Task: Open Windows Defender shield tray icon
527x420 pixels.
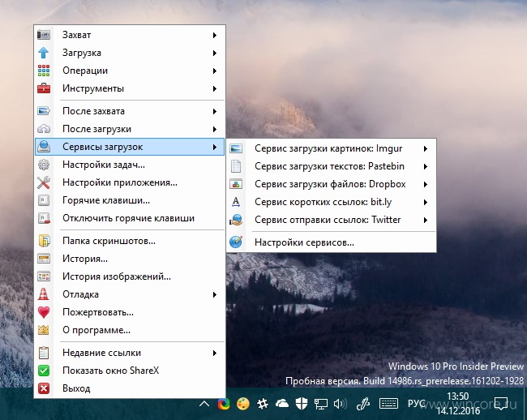Action: coord(302,403)
